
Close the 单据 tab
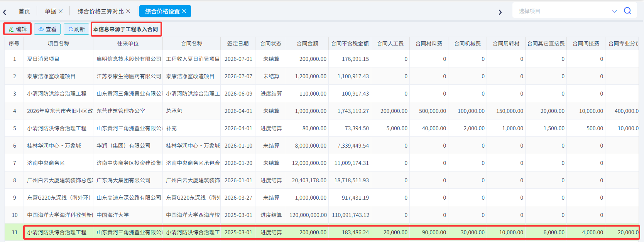[x=61, y=11]
